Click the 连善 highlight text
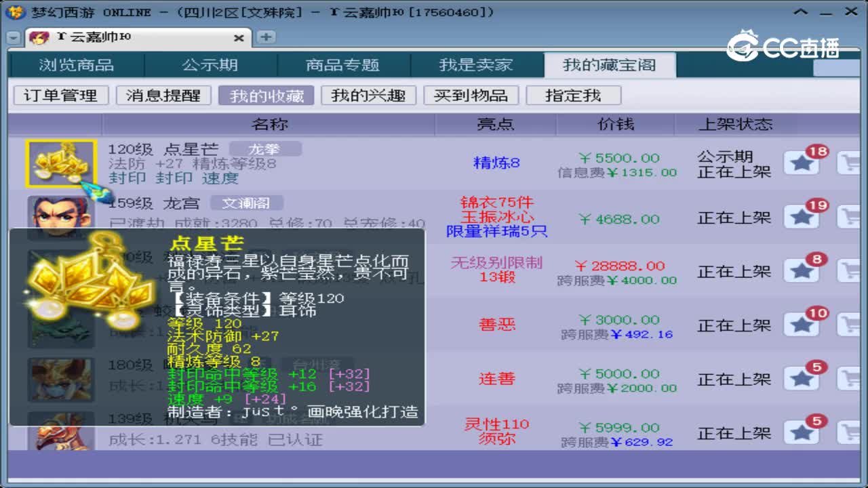The width and height of the screenshot is (868, 488). 497,379
